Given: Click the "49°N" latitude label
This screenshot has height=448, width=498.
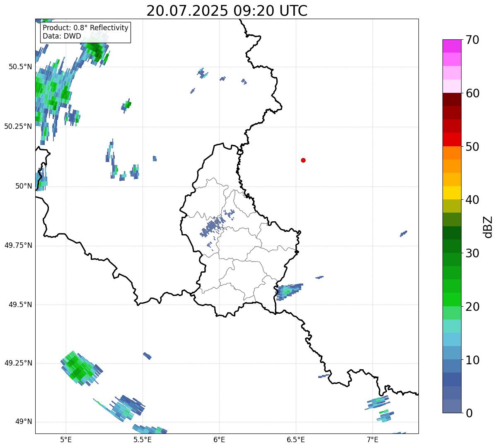Looking at the screenshot, I should coord(24,422).
